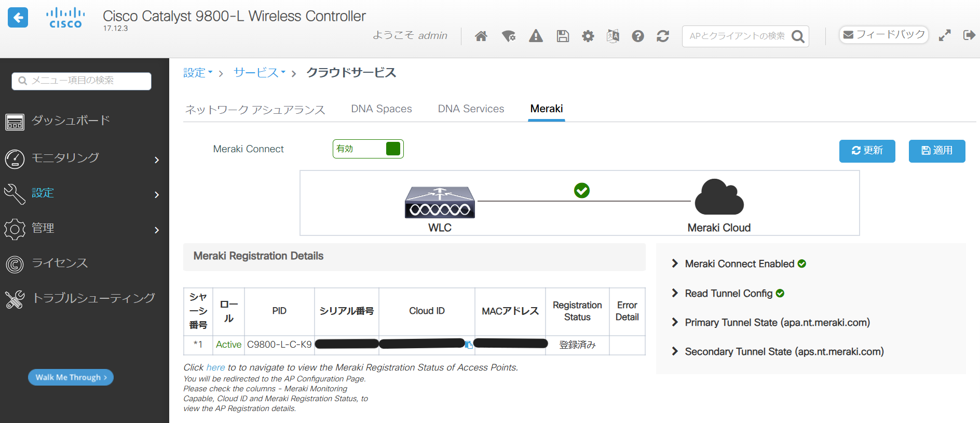Click the C9800-L-C-K9 PID cell
The image size is (980, 423).
tap(279, 345)
